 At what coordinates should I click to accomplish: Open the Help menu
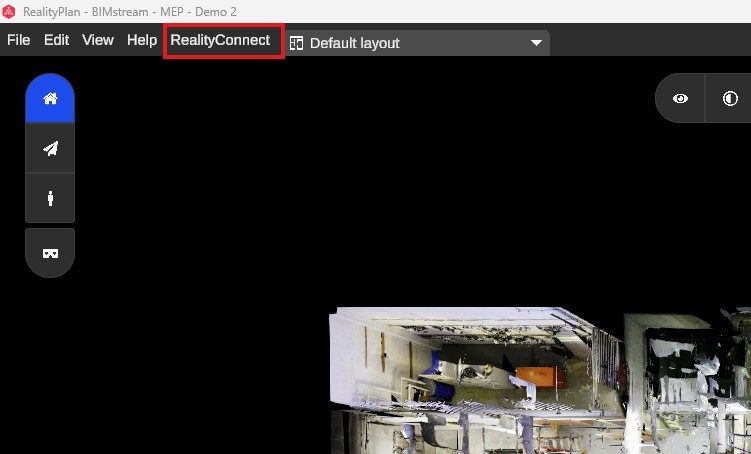coord(142,40)
